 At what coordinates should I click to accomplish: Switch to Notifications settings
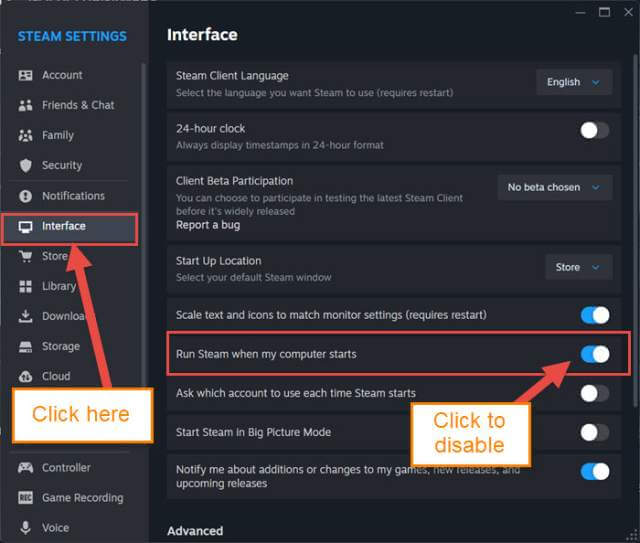pos(71,196)
